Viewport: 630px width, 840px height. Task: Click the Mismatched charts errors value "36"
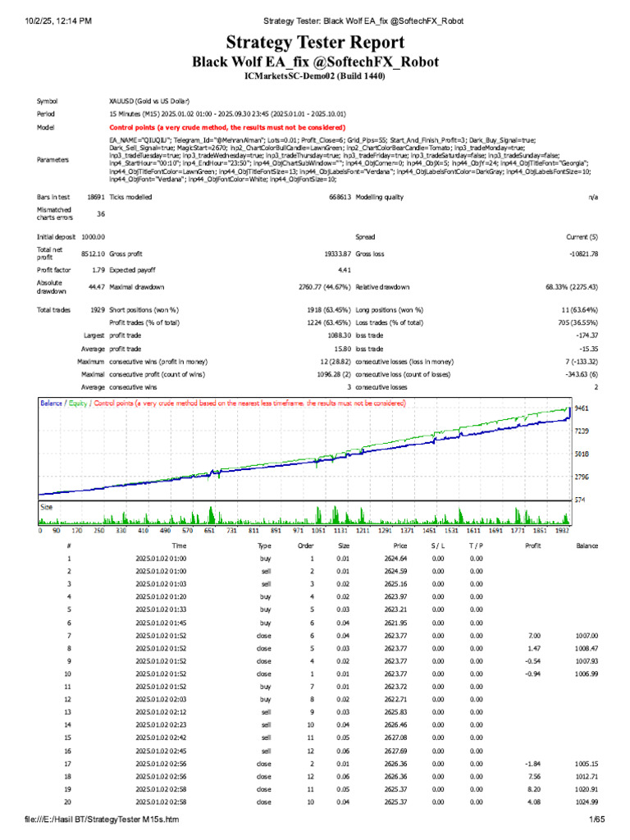pos(101,214)
